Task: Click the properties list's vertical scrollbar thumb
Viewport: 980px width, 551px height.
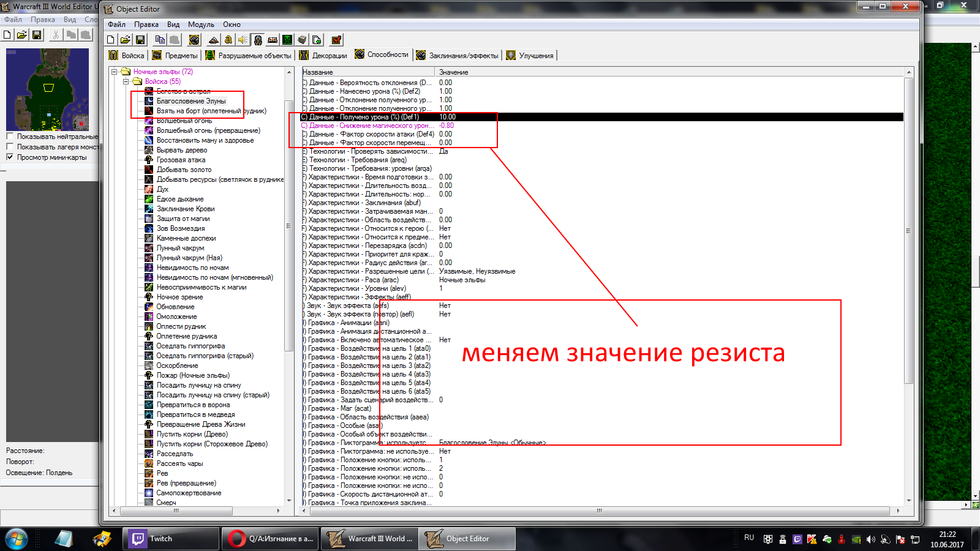Action: [909, 231]
